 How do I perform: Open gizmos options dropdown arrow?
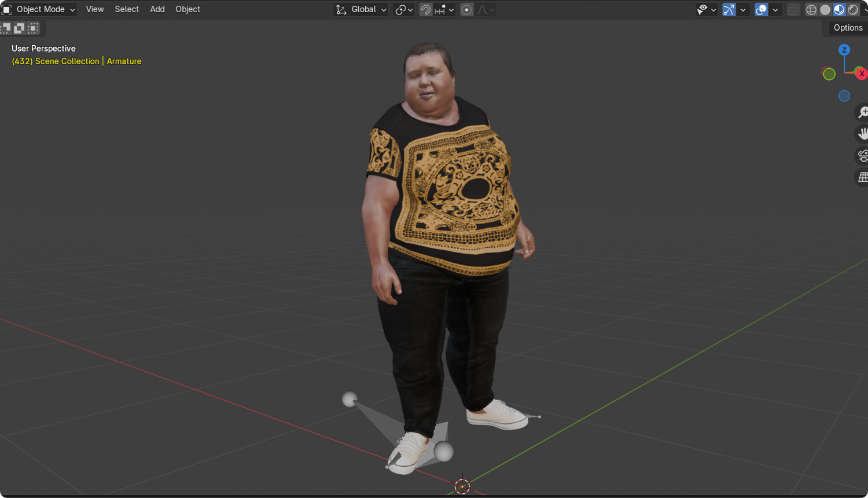pos(743,9)
